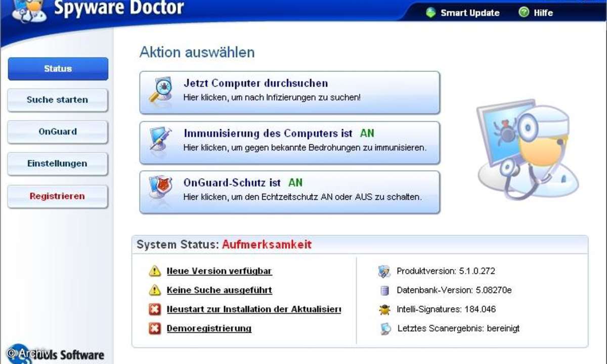Image resolution: width=607 pixels, height=364 pixels.
Task: Click the Produktversion: 5.1.0.272 text
Action: (x=446, y=271)
